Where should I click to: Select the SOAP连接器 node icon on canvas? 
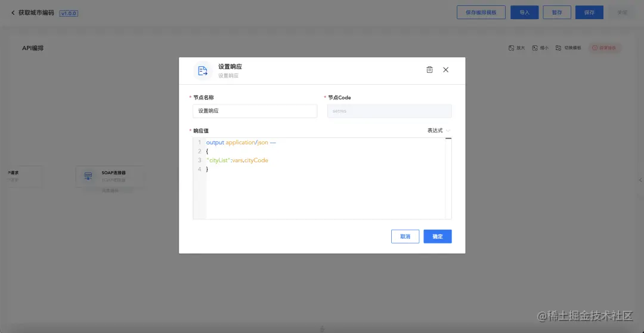click(88, 176)
